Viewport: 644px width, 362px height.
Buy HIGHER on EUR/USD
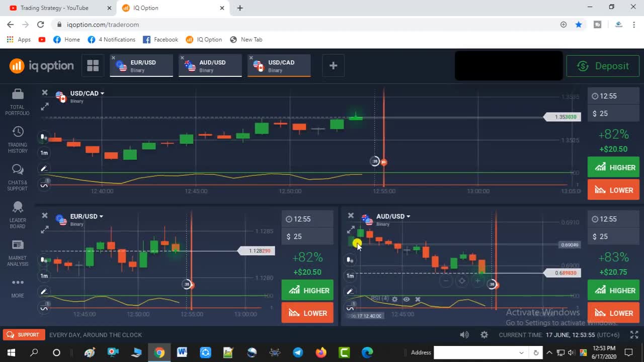(307, 291)
